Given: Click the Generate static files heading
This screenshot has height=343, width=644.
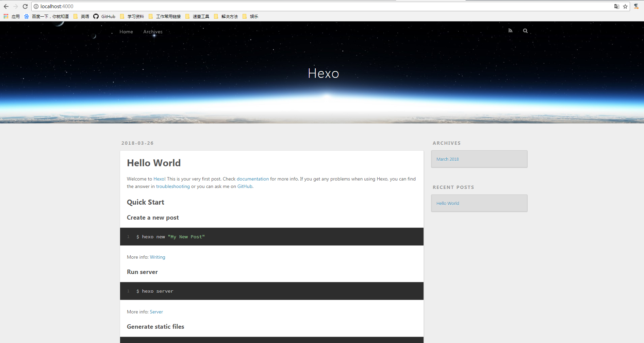Looking at the screenshot, I should (155, 327).
